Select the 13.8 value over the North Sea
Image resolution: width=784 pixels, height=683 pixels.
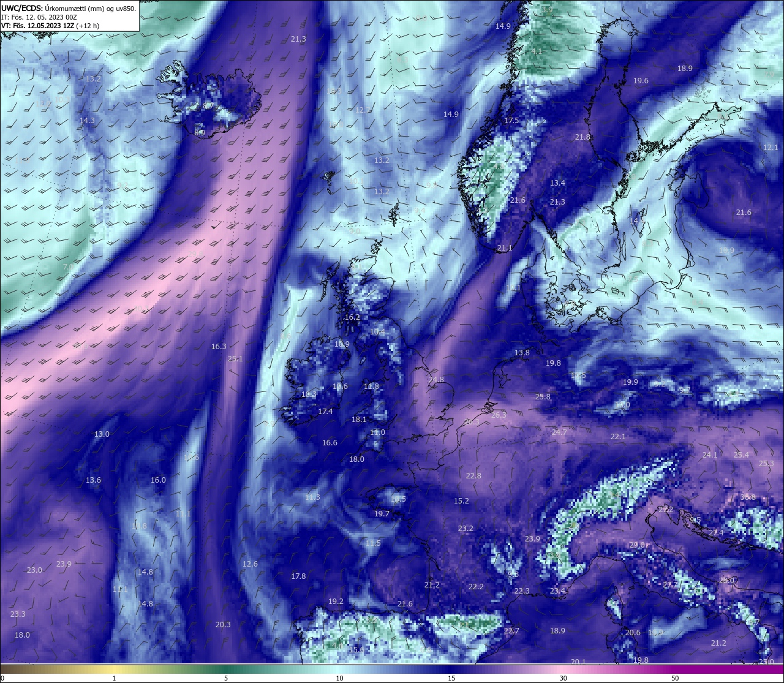pos(522,353)
